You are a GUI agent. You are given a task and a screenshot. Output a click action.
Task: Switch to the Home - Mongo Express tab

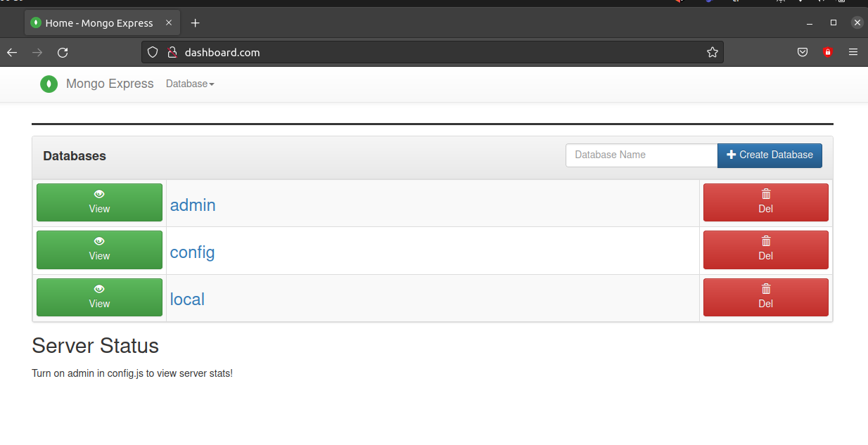click(x=98, y=23)
